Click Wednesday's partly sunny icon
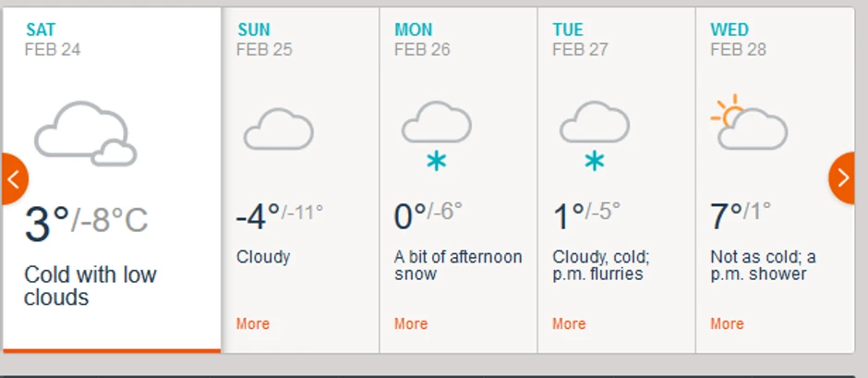 (x=749, y=123)
